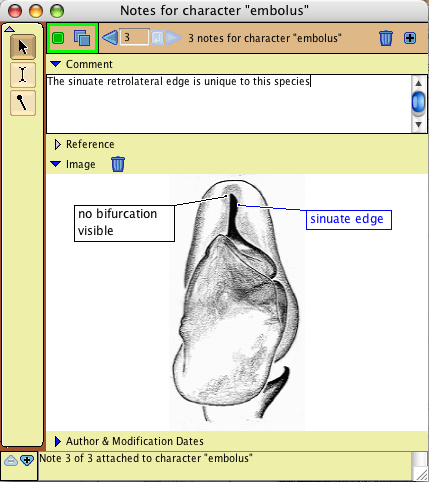Select the text I-beam tool
This screenshot has width=429, height=482.
(23, 75)
